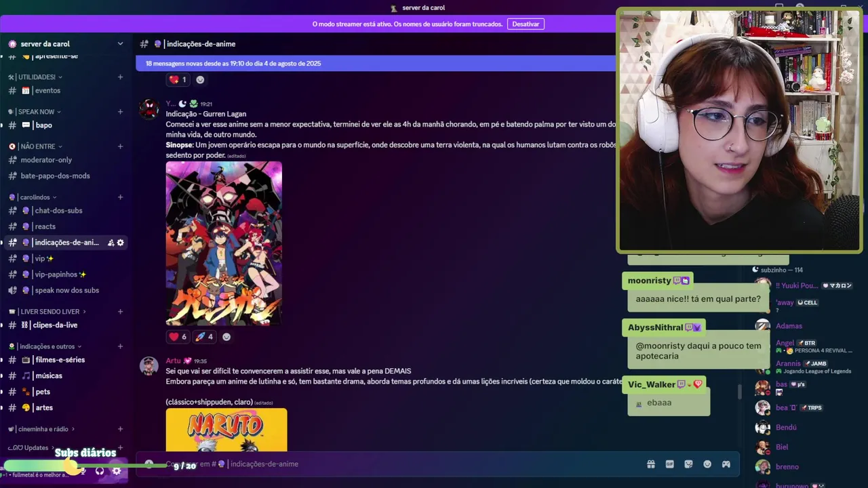Open the emoji picker in message bar
Viewport: 868px width, 488px height.
707,464
